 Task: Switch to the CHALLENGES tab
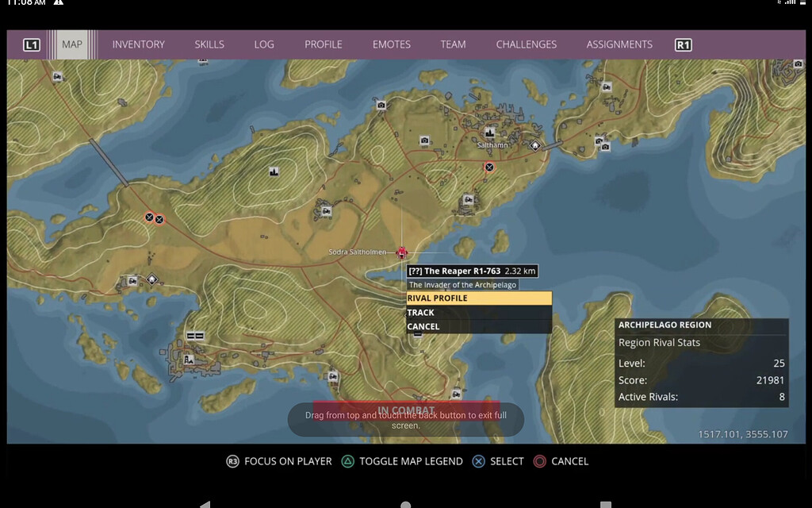click(x=526, y=44)
